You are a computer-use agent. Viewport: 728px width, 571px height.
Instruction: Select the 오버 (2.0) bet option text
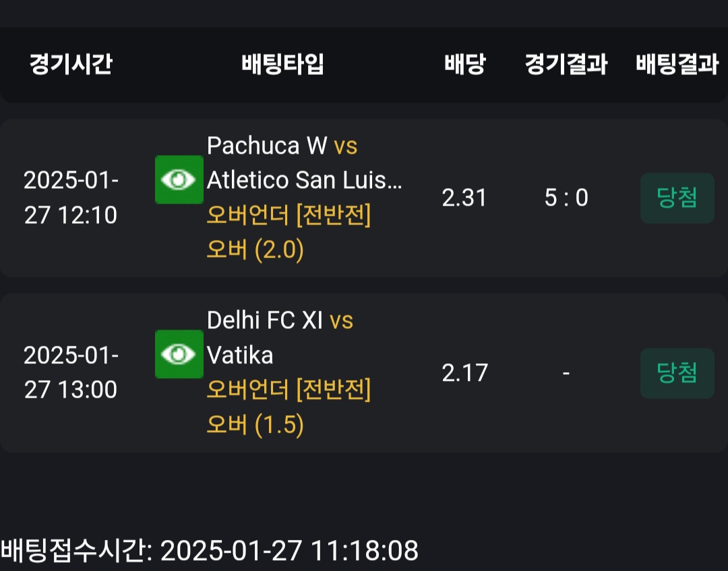[x=255, y=250]
